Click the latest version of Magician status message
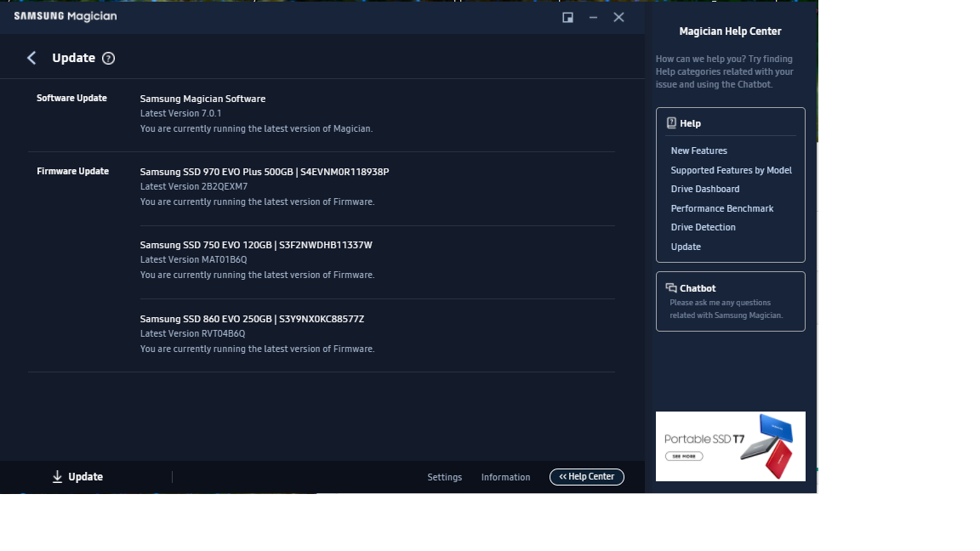 (256, 128)
